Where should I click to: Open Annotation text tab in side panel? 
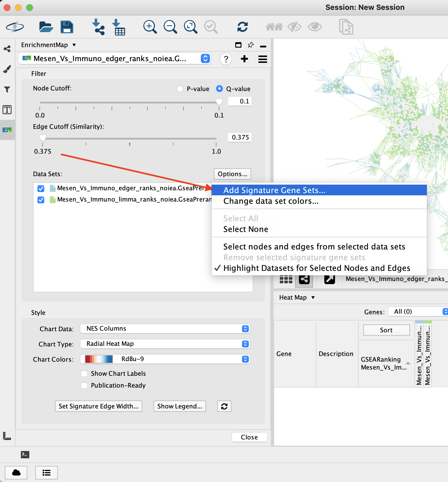pyautogui.click(x=7, y=110)
